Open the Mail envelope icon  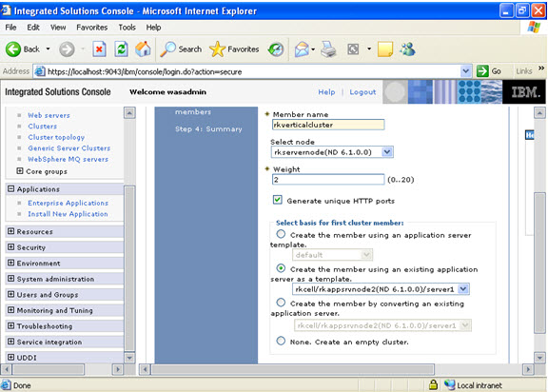(x=302, y=49)
